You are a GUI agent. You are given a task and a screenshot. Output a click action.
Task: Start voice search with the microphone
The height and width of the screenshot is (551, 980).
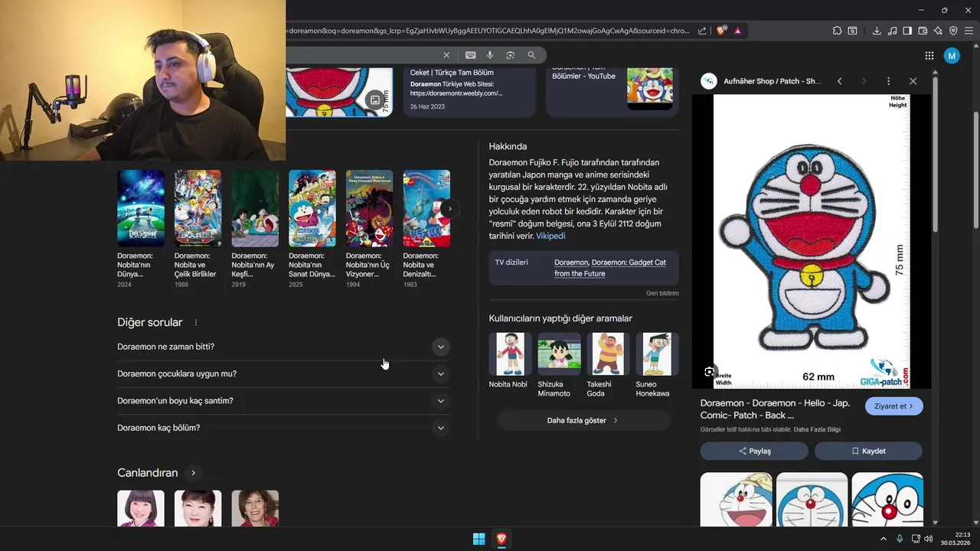point(490,55)
